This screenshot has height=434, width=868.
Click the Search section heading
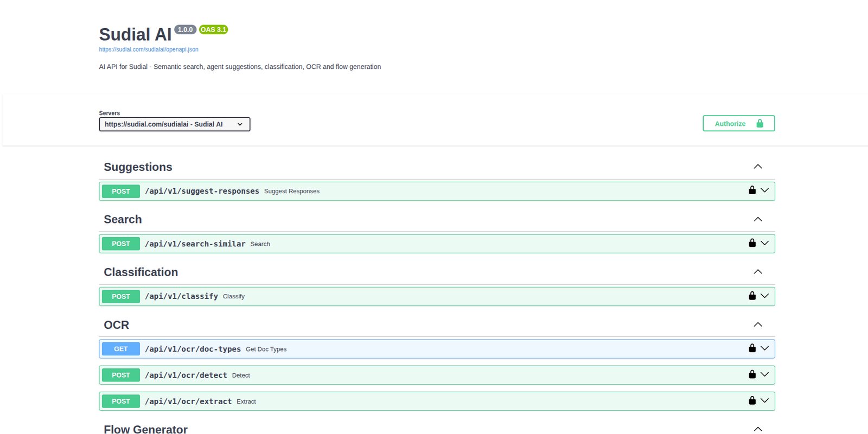(123, 219)
